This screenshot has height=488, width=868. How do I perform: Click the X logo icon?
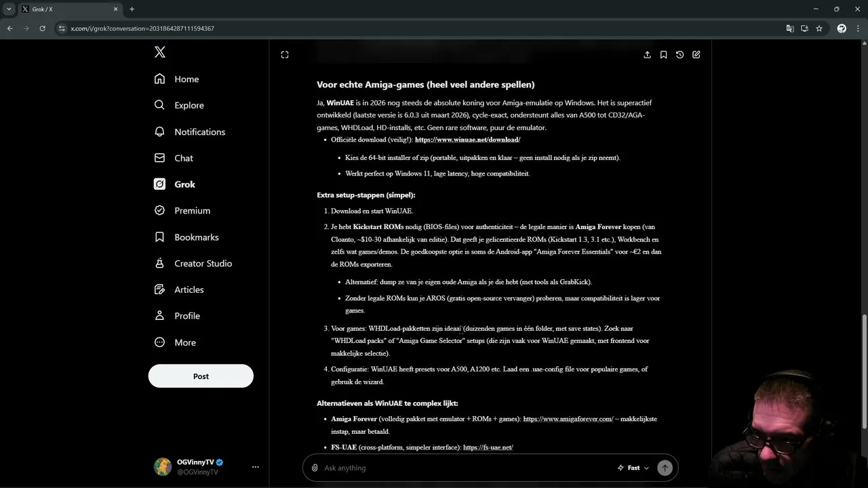(159, 52)
